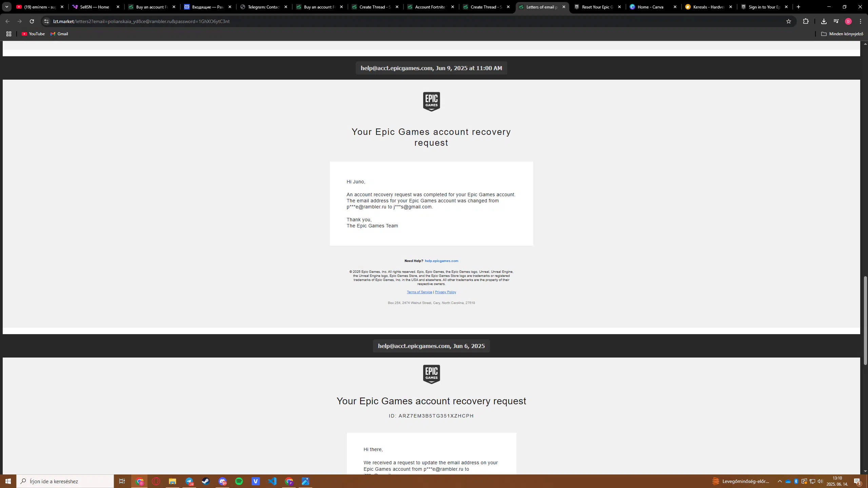Open a new browser tab
The image size is (868, 488).
[x=798, y=7]
